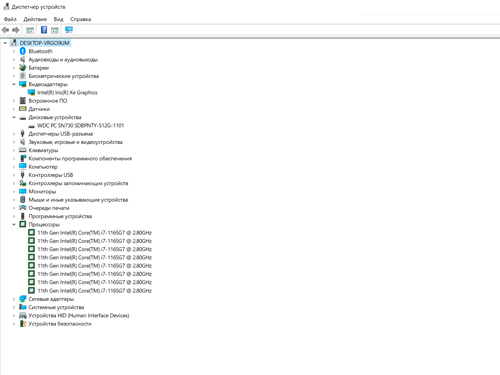
Task: Click the Клавиатуры keyboard icon
Action: [x=23, y=150]
